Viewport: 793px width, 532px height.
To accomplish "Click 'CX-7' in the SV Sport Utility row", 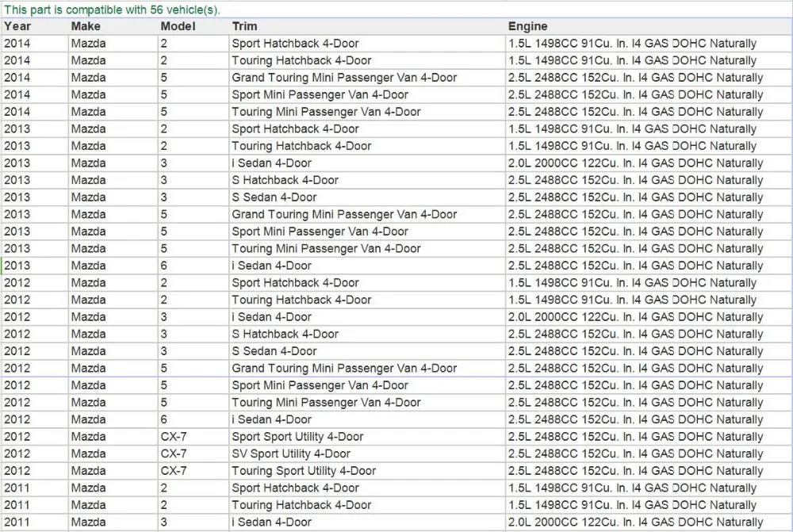I will pyautogui.click(x=174, y=454).
